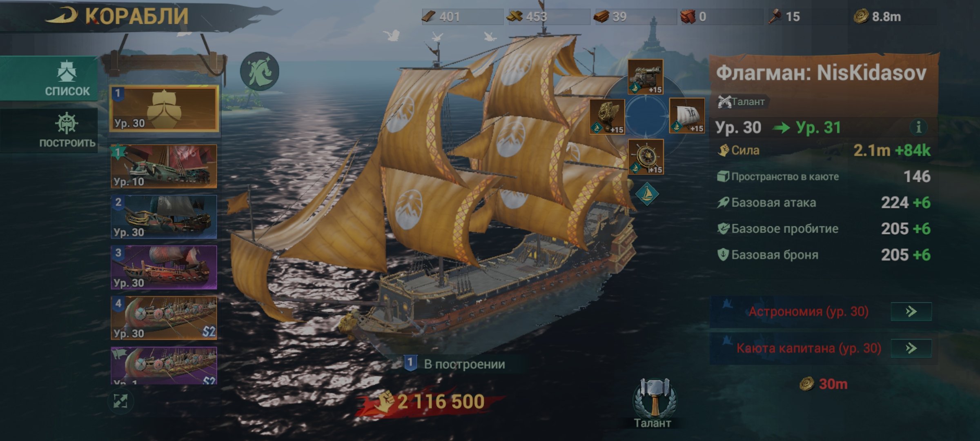Open the sail equipment slot

pos(687,116)
